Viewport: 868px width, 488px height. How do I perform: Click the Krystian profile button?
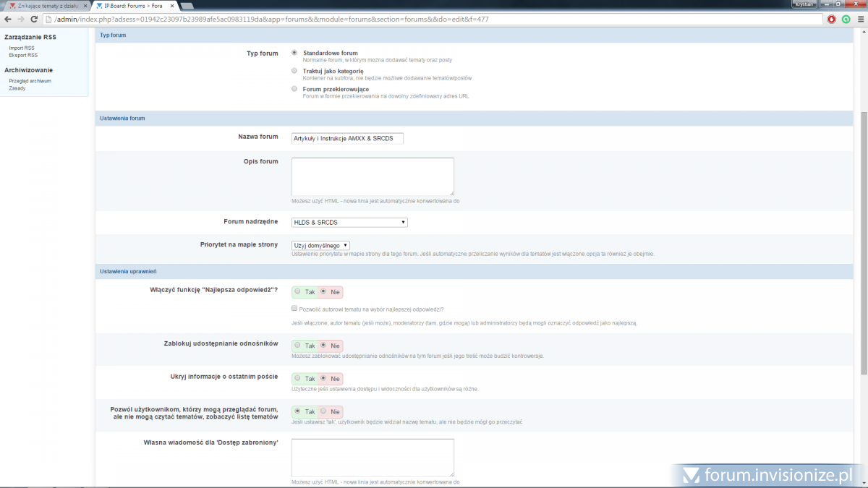804,4
